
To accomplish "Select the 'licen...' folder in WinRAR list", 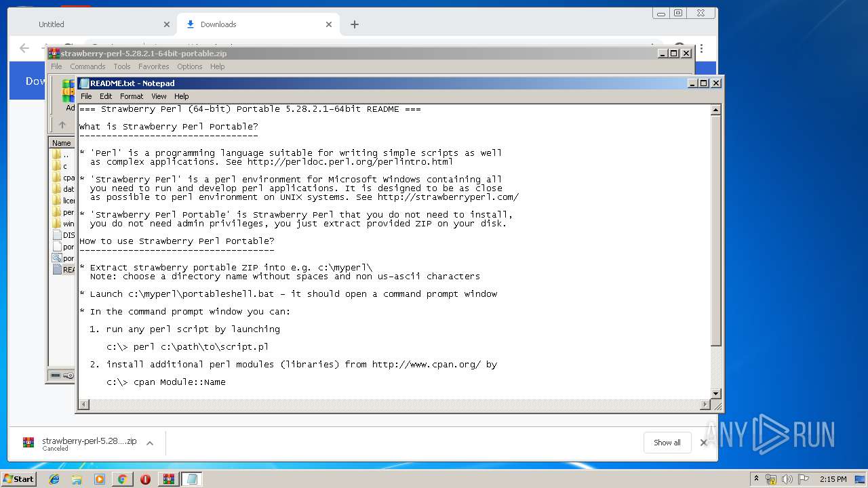I will (x=64, y=201).
